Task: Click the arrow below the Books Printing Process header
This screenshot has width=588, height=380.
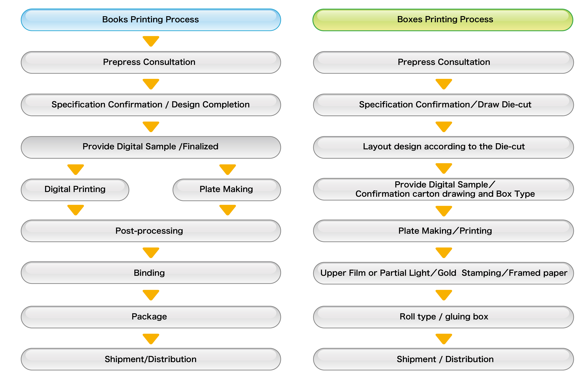Action: (151, 41)
